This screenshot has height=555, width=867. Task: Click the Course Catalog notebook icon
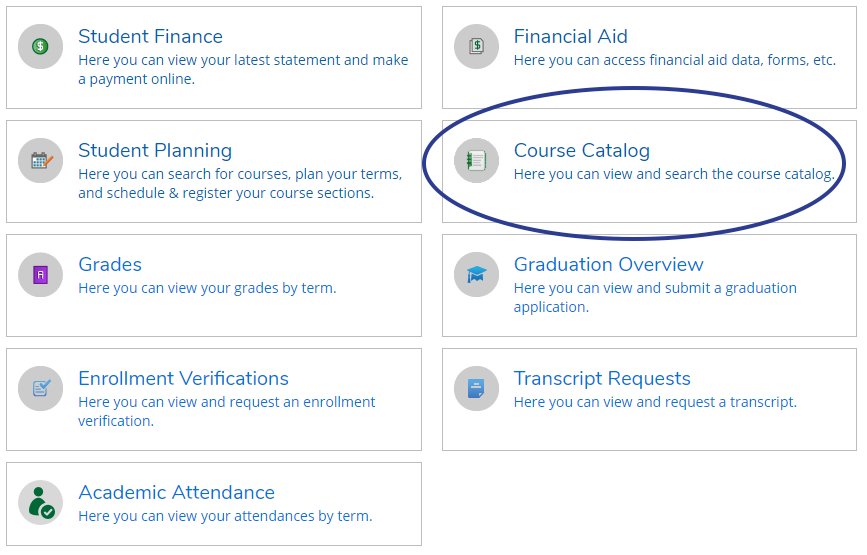(476, 160)
